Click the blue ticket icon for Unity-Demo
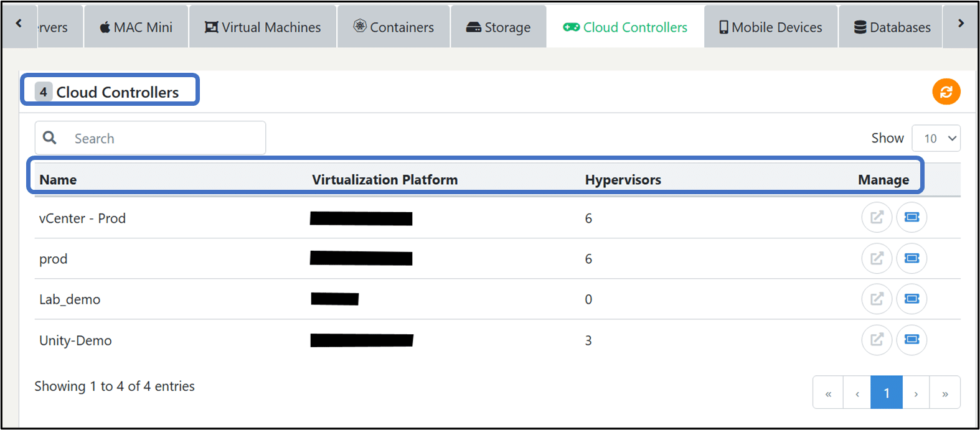Image resolution: width=980 pixels, height=430 pixels. [x=912, y=340]
